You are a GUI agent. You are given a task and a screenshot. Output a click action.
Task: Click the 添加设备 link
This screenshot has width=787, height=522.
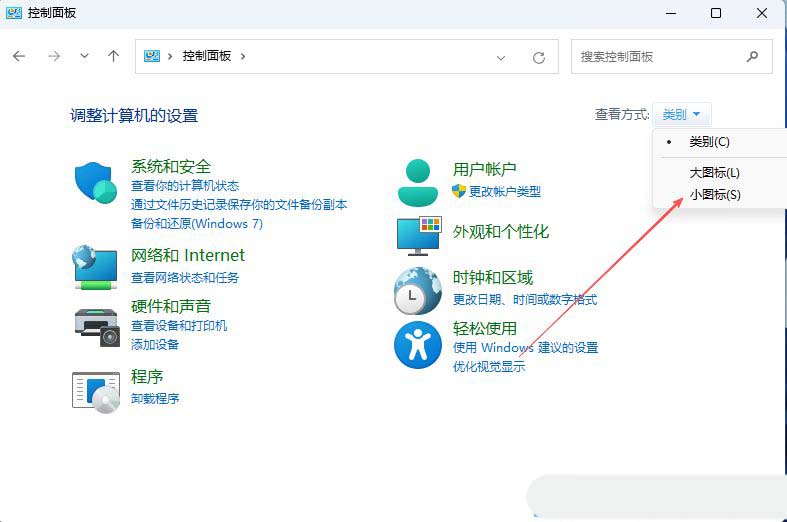(155, 344)
